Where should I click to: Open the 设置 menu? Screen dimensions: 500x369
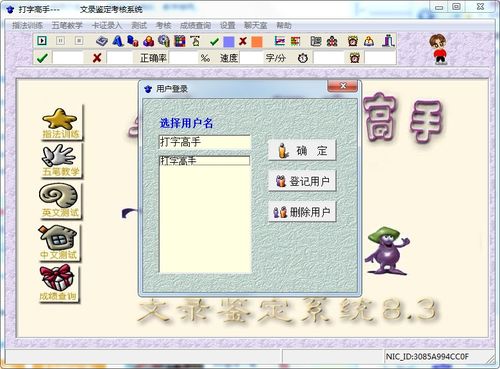click(228, 25)
